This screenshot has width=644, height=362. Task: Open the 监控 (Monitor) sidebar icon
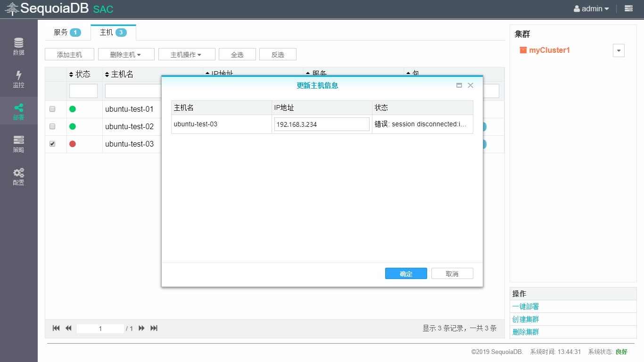click(x=18, y=79)
